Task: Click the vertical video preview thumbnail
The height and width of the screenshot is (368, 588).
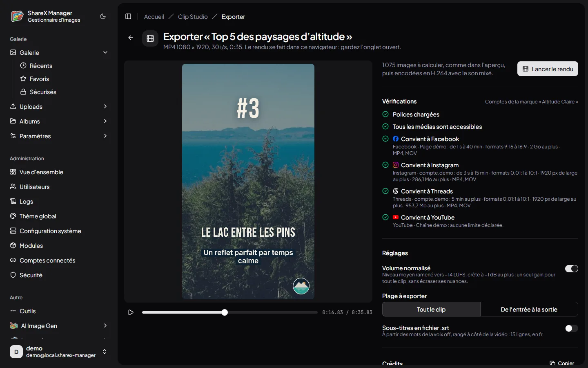Action: [x=248, y=182]
